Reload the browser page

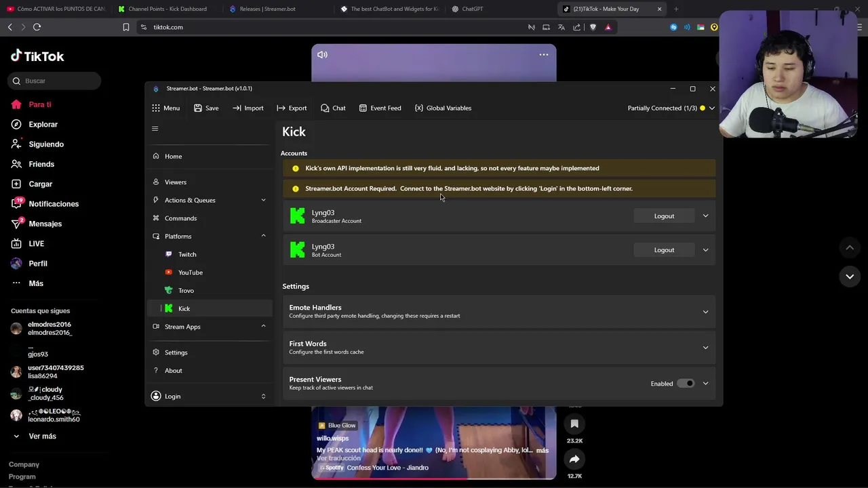(x=37, y=27)
